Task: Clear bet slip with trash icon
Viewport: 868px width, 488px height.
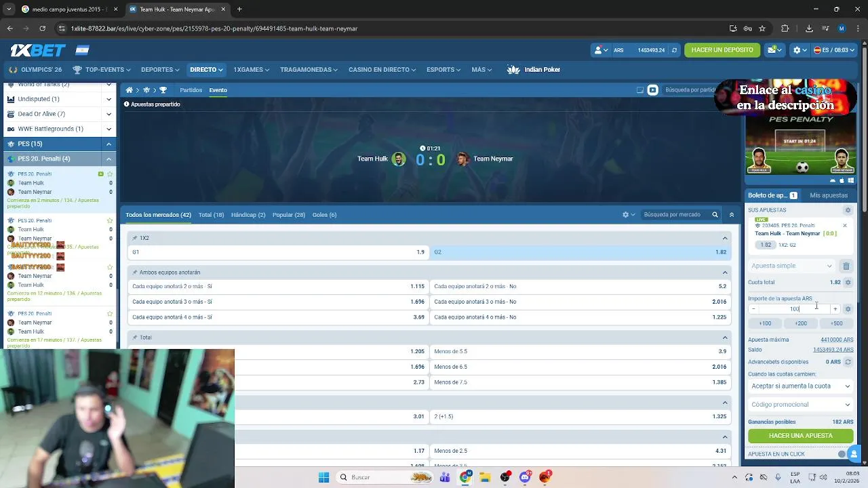Action: [x=846, y=266]
